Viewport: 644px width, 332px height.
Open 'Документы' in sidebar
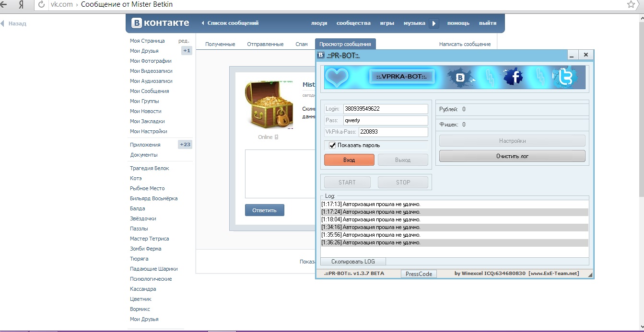(x=144, y=155)
